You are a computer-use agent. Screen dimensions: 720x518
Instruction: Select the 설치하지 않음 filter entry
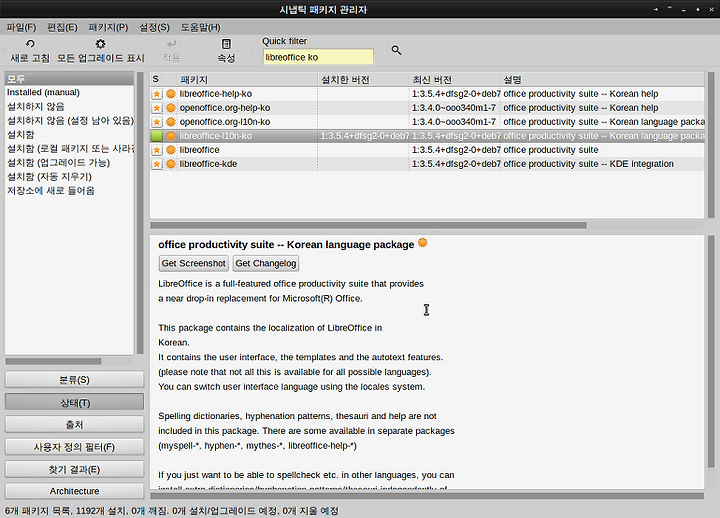(69, 107)
